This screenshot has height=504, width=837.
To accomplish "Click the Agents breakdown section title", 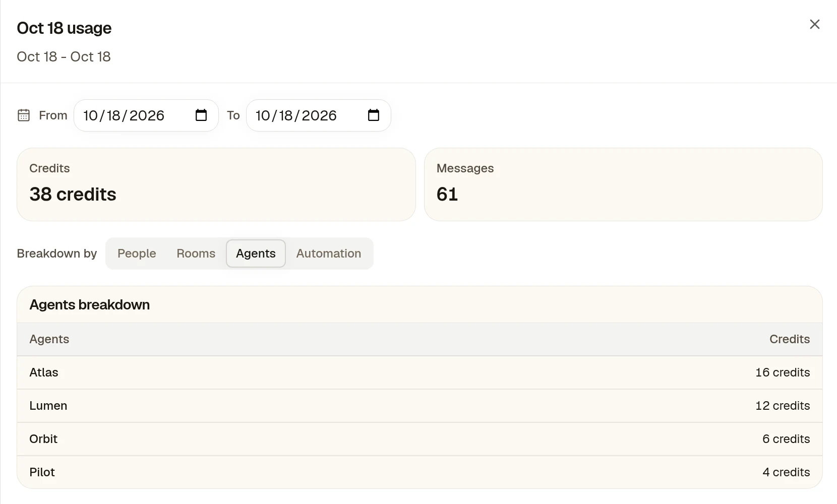I will pyautogui.click(x=90, y=305).
